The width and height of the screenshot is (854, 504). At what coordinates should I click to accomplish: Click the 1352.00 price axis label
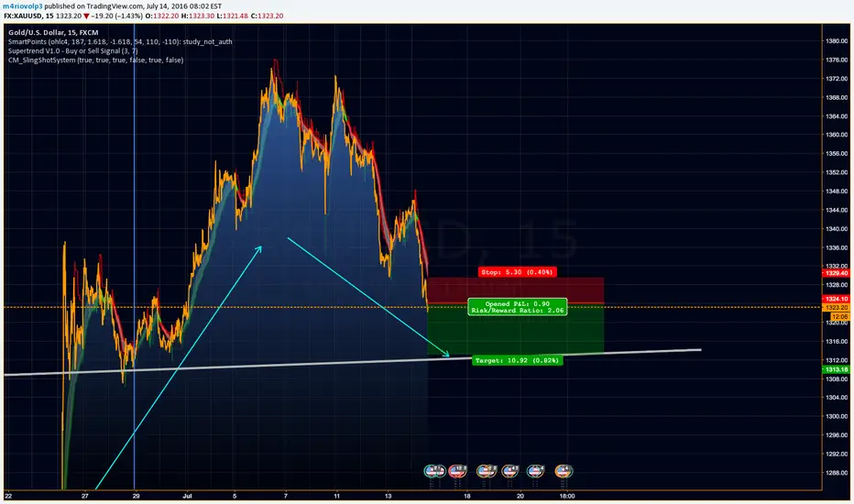[x=837, y=172]
